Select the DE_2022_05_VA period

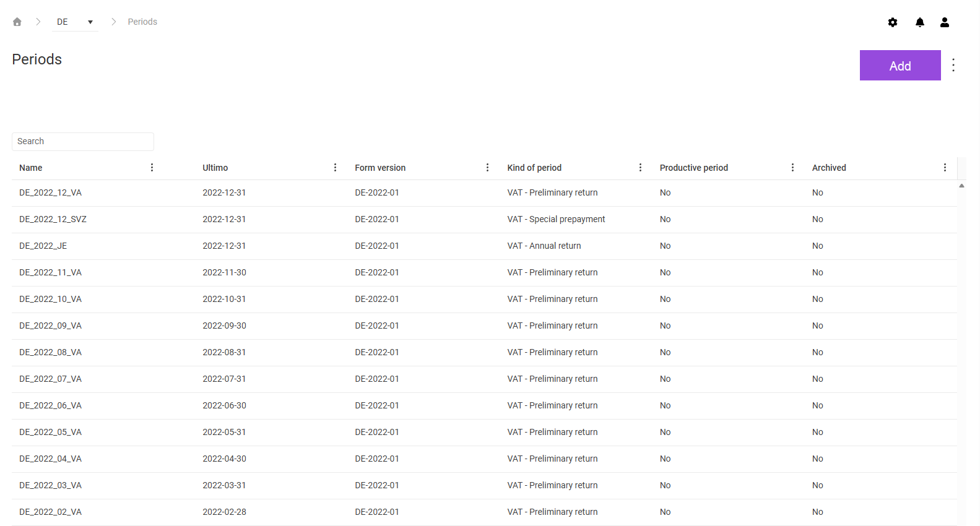tap(484, 433)
